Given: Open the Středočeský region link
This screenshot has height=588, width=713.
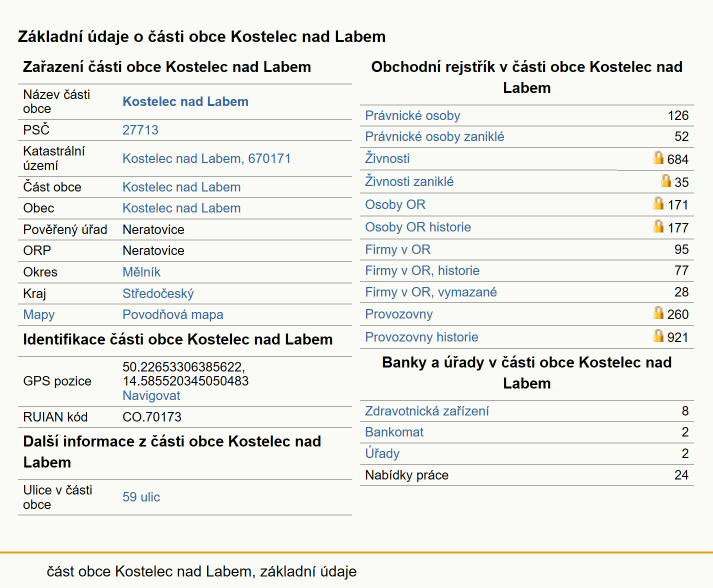Looking at the screenshot, I should click(158, 293).
